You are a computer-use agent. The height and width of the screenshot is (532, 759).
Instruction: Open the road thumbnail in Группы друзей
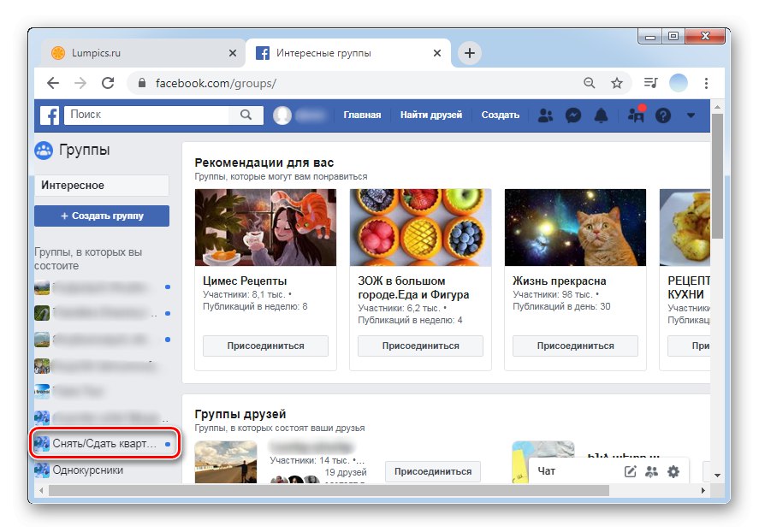(226, 462)
